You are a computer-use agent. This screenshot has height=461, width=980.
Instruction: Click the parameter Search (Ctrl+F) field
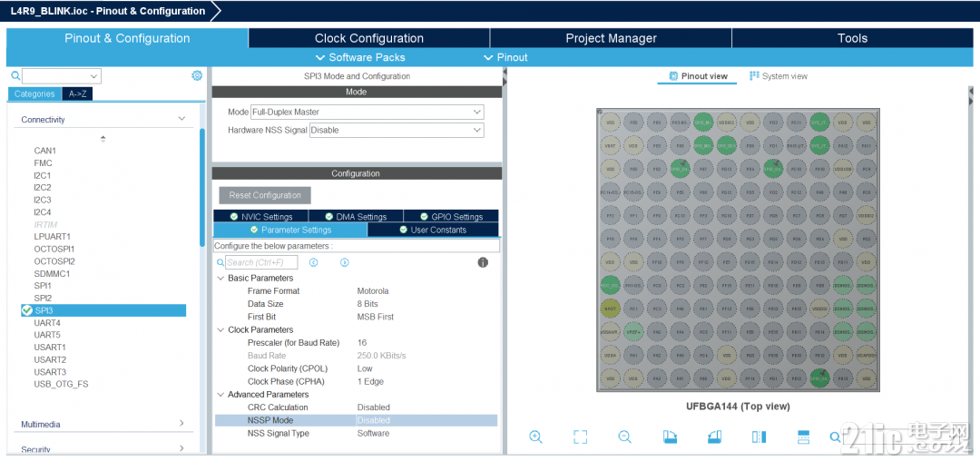point(262,262)
